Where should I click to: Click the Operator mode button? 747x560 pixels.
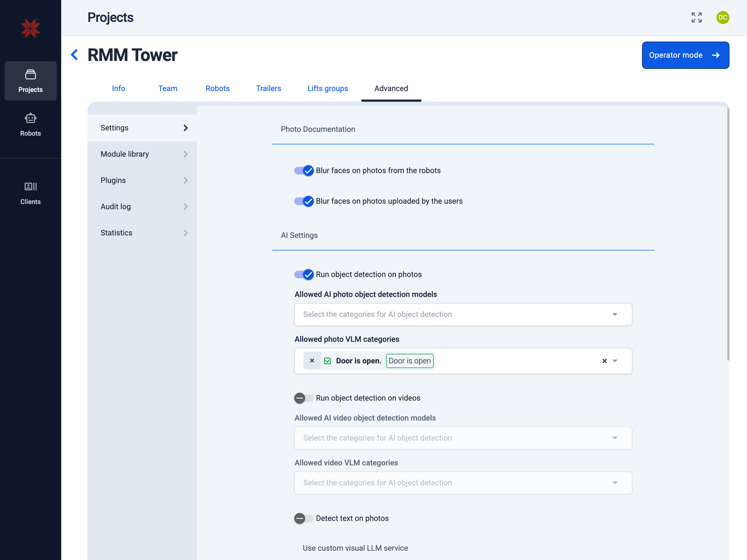tap(685, 55)
